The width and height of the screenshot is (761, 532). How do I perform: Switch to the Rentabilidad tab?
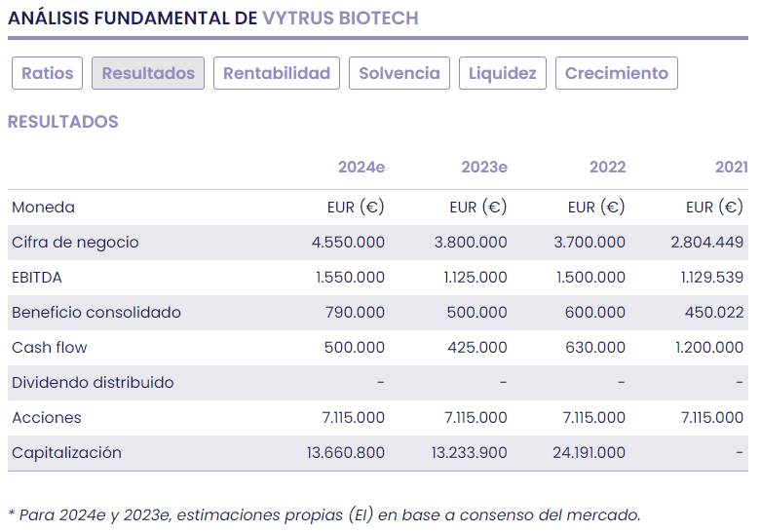277,73
